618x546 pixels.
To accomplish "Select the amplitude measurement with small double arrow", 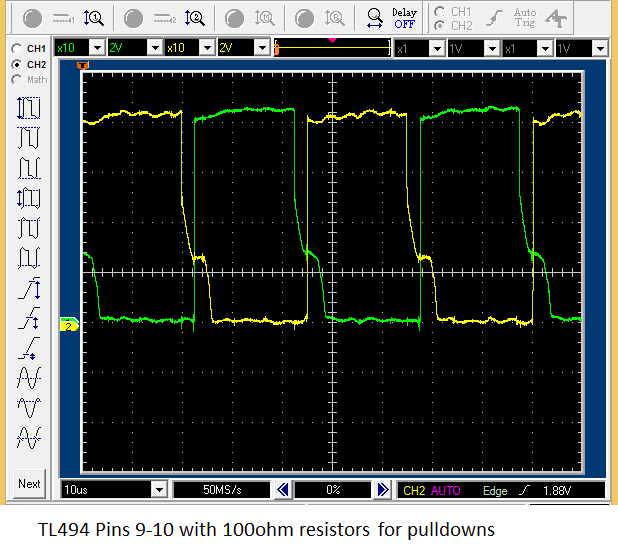I will click(x=29, y=198).
